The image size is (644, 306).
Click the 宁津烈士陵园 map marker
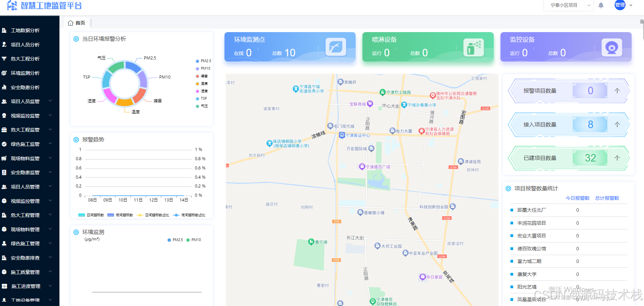382,92
